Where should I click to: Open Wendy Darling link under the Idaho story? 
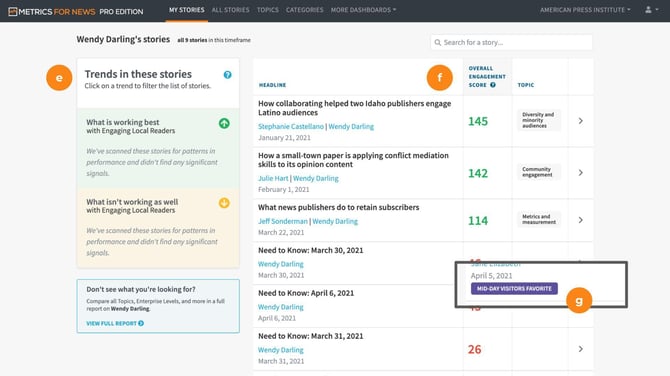tap(351, 126)
